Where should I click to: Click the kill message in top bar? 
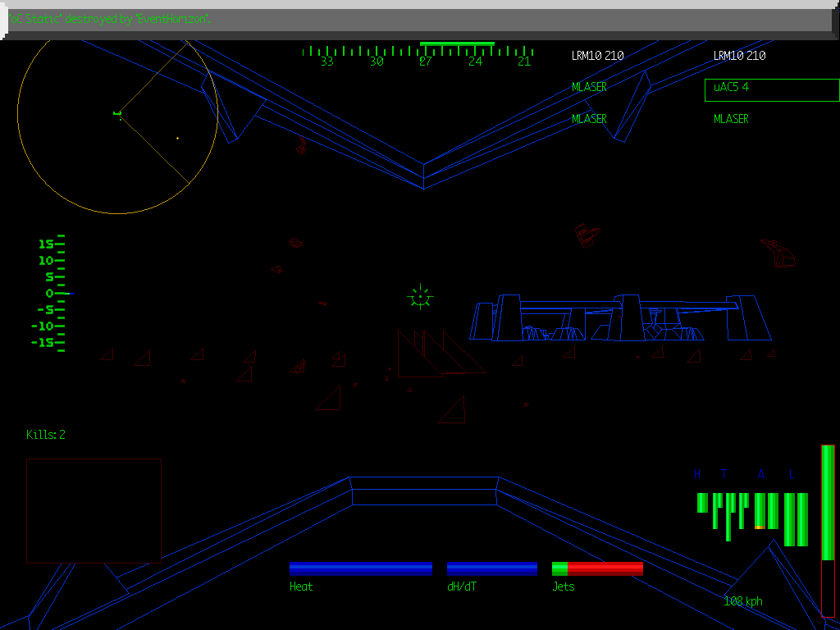click(110, 19)
